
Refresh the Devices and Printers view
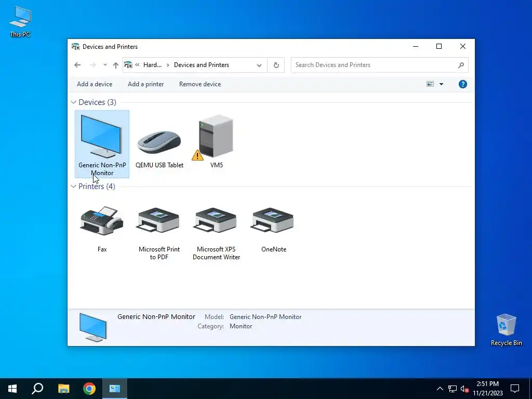pos(276,65)
